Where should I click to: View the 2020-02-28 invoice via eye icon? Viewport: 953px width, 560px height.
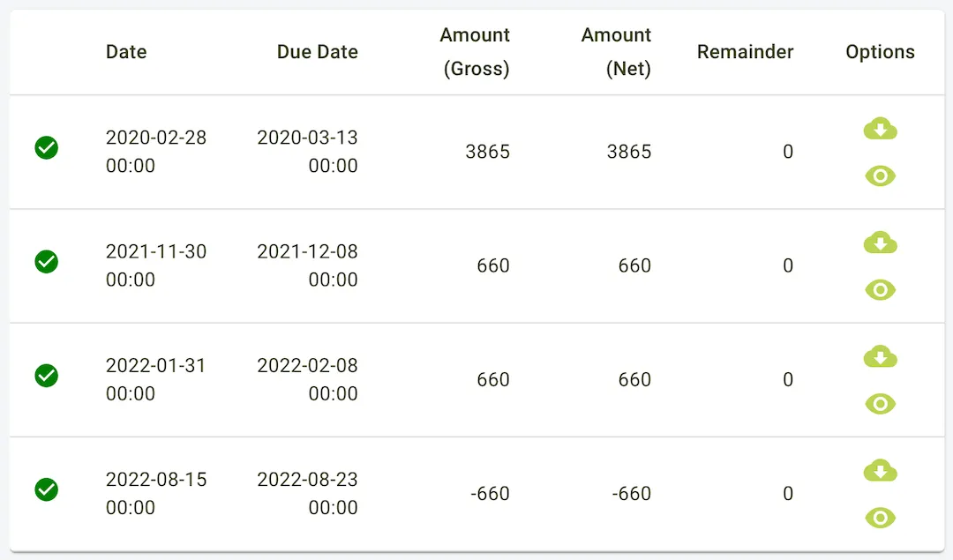880,176
